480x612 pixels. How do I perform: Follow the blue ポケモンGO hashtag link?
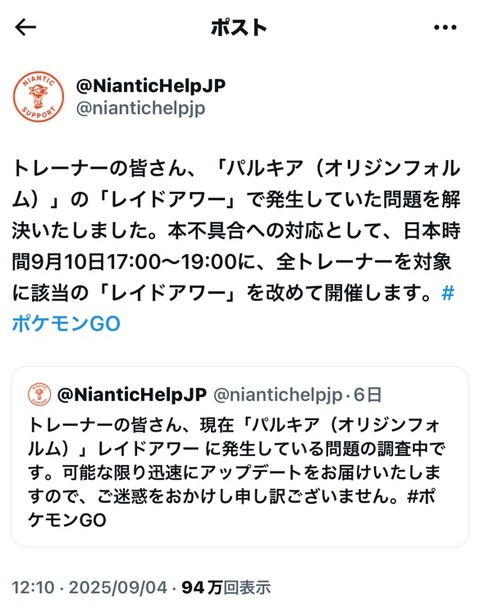point(66,324)
